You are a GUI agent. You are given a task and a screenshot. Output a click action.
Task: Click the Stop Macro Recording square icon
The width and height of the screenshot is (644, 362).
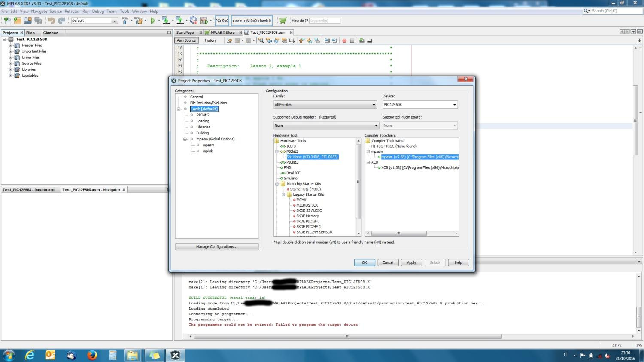coord(352,40)
